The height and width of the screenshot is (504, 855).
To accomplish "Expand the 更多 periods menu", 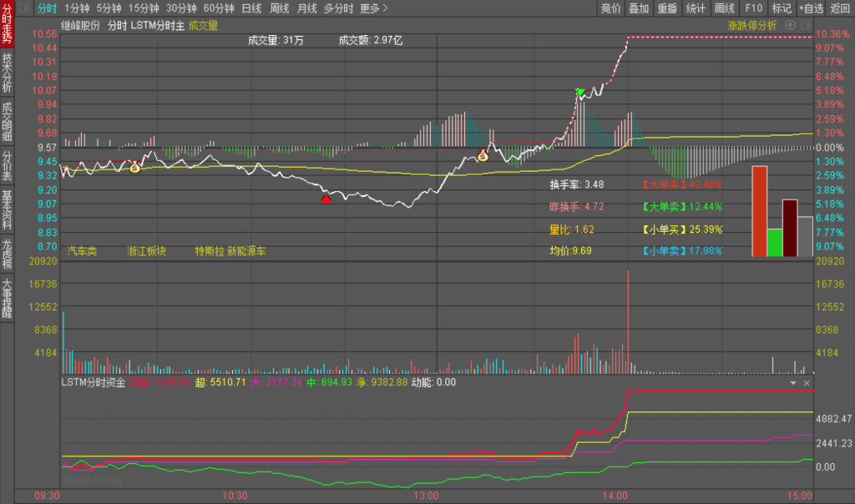I will (x=374, y=8).
